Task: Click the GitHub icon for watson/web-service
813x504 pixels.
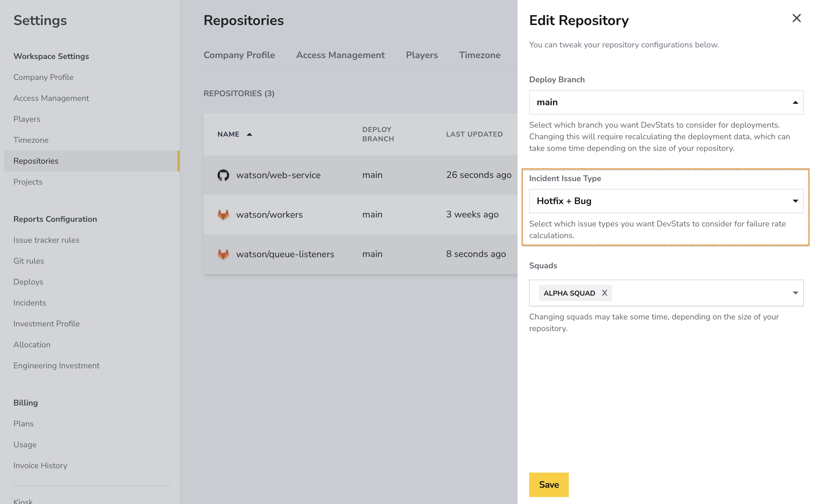Action: [x=223, y=175]
